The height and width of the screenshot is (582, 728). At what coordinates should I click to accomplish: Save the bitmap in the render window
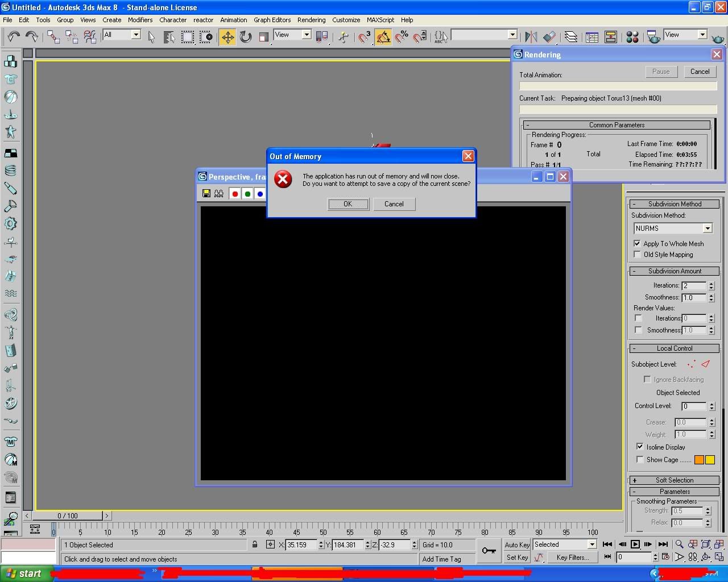(x=206, y=194)
